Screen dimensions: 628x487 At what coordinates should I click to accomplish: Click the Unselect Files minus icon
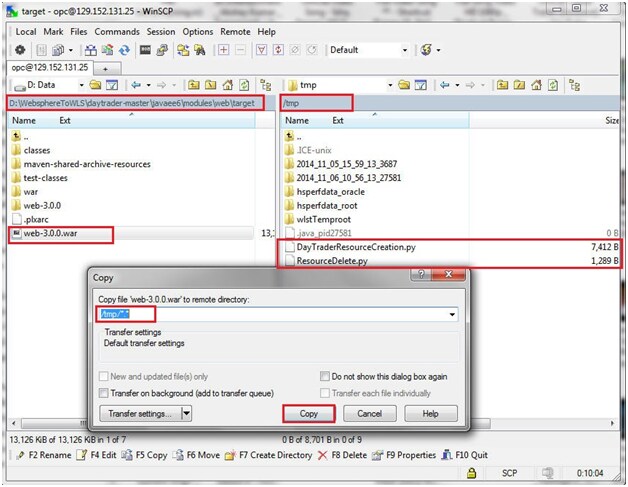(240, 50)
